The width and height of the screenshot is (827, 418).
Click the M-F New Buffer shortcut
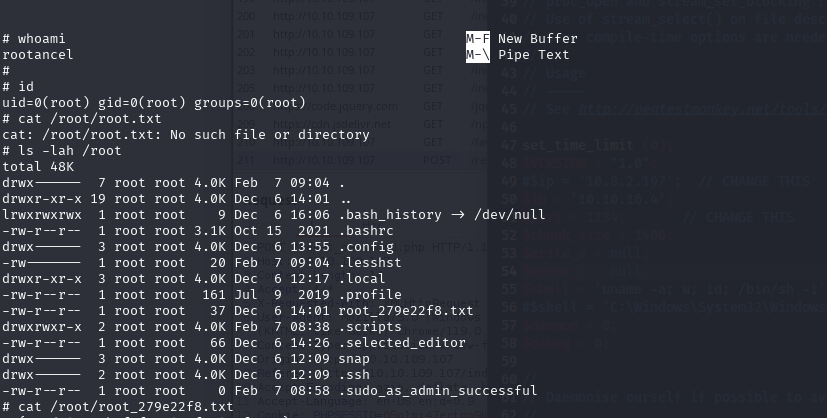pos(522,38)
